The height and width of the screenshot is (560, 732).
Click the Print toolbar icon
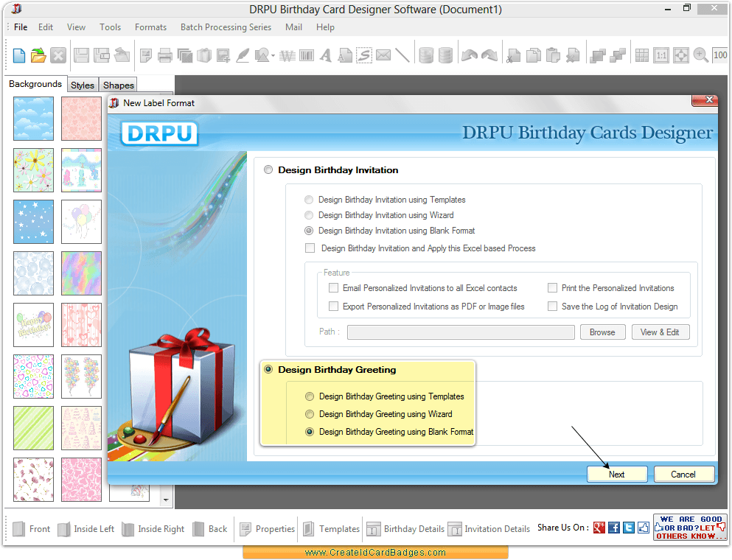165,55
